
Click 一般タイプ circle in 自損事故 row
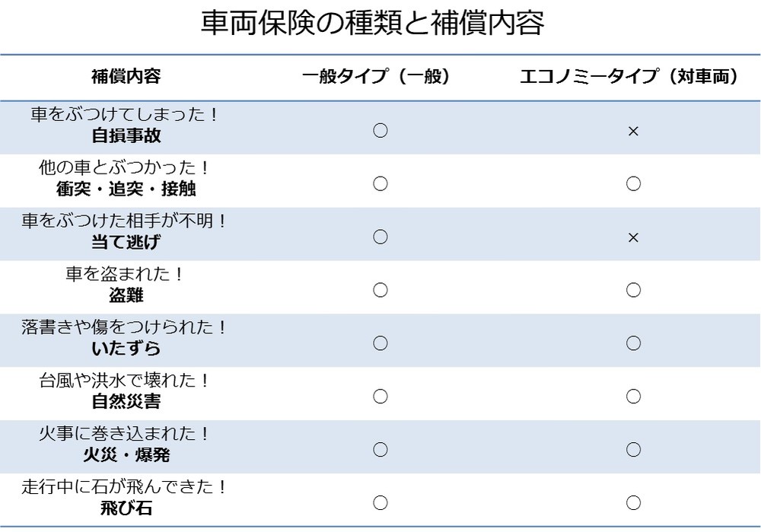tap(380, 131)
